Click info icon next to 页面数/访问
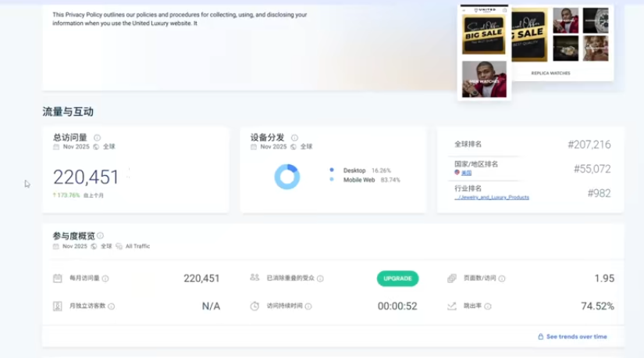644x358 pixels. [x=501, y=278]
